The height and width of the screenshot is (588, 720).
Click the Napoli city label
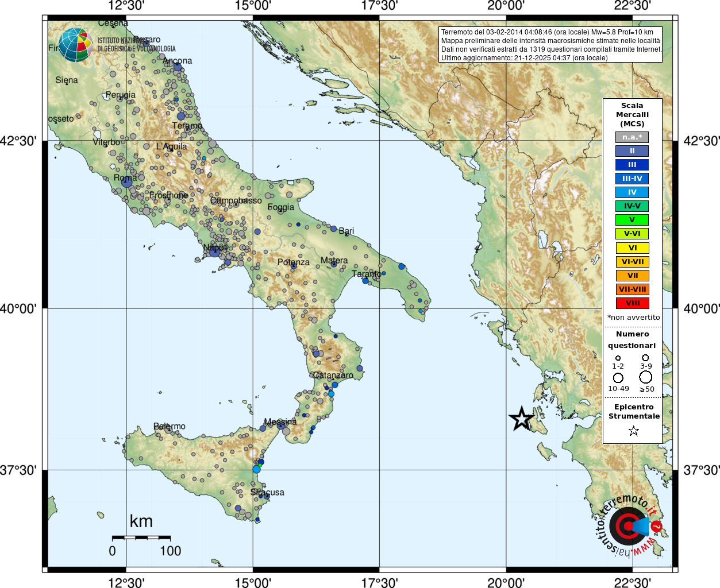pos(216,247)
